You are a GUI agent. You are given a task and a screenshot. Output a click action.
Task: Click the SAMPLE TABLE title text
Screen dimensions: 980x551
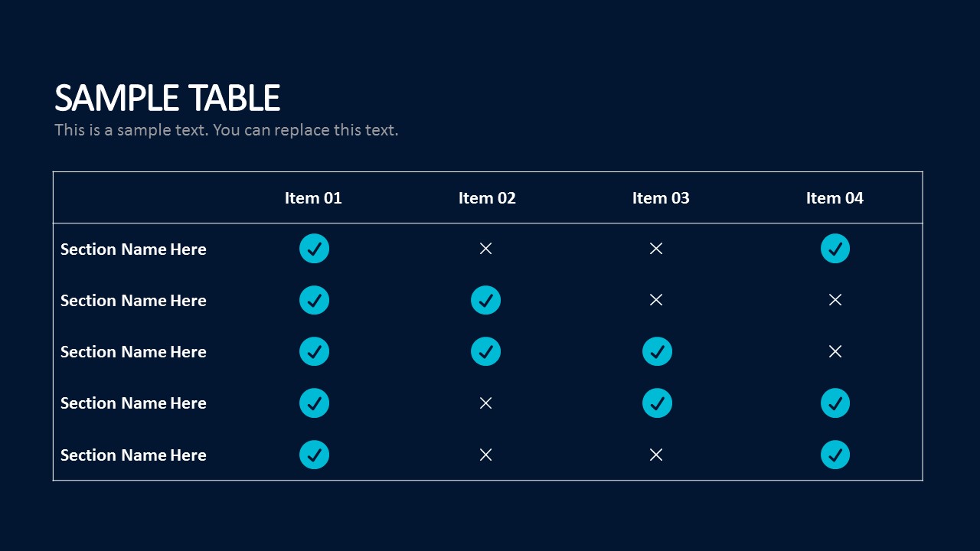(x=167, y=99)
